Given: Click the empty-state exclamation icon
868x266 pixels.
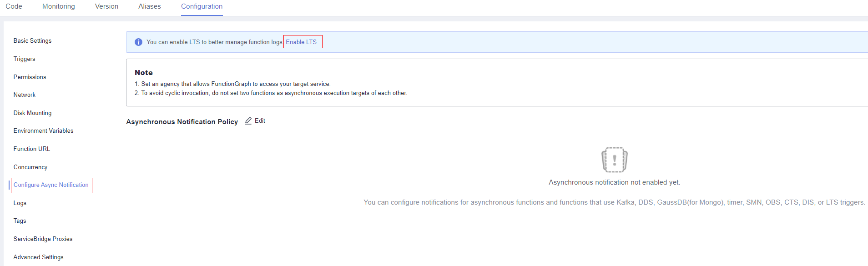Looking at the screenshot, I should (x=615, y=160).
